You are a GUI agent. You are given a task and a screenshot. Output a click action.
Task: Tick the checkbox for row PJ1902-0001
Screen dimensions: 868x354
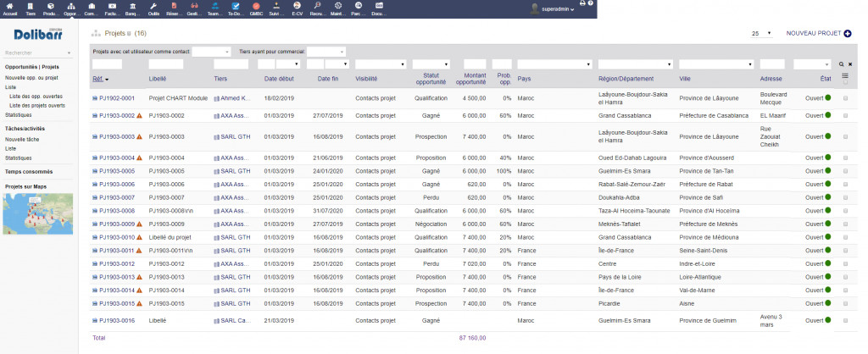[x=845, y=98]
